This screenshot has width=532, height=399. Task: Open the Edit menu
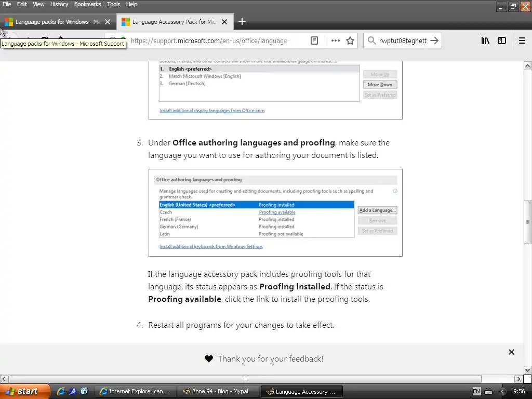(x=22, y=4)
